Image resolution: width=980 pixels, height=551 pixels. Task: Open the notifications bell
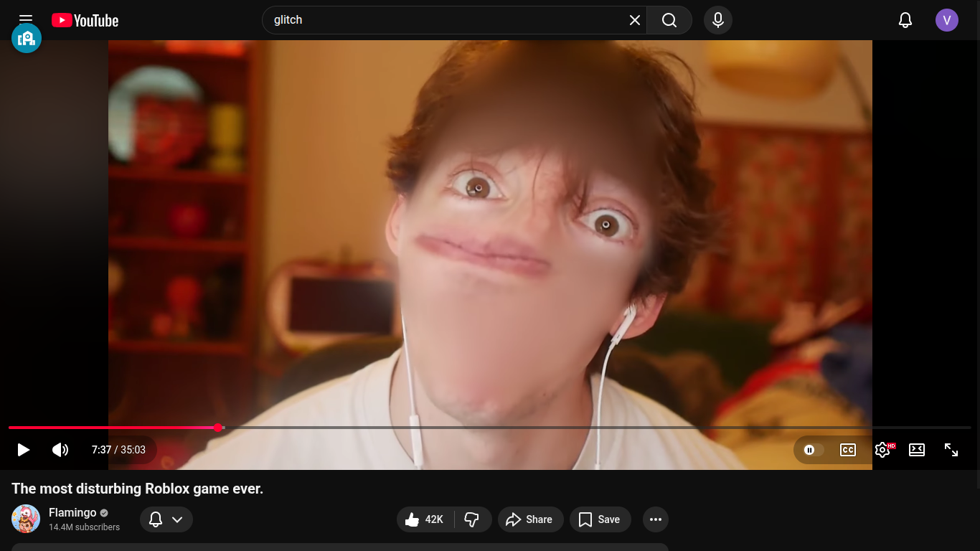[x=905, y=20]
